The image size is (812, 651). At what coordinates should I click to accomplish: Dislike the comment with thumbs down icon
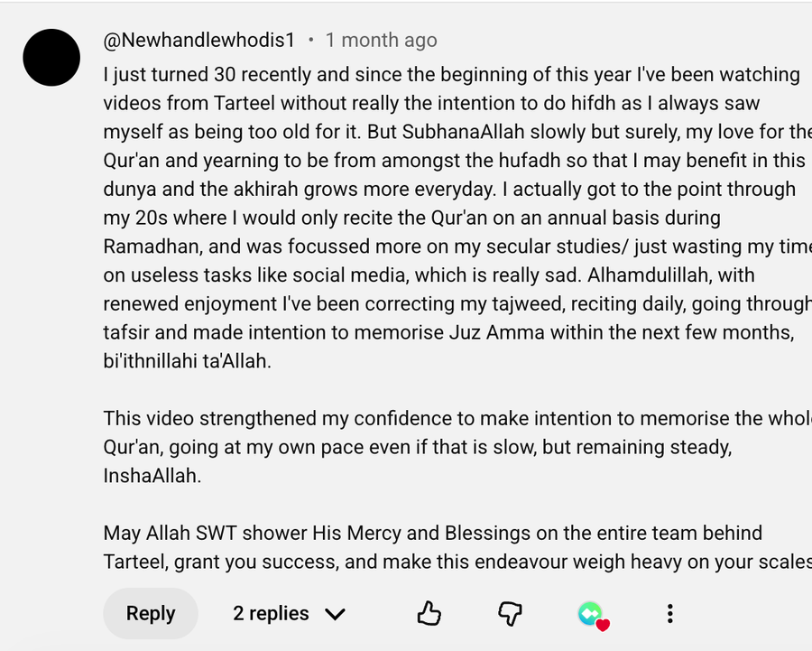coord(510,614)
